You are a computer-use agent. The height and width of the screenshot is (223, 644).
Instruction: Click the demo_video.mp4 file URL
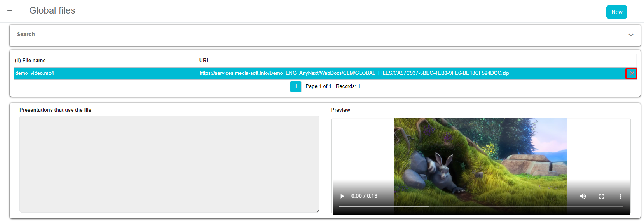pyautogui.click(x=354, y=73)
